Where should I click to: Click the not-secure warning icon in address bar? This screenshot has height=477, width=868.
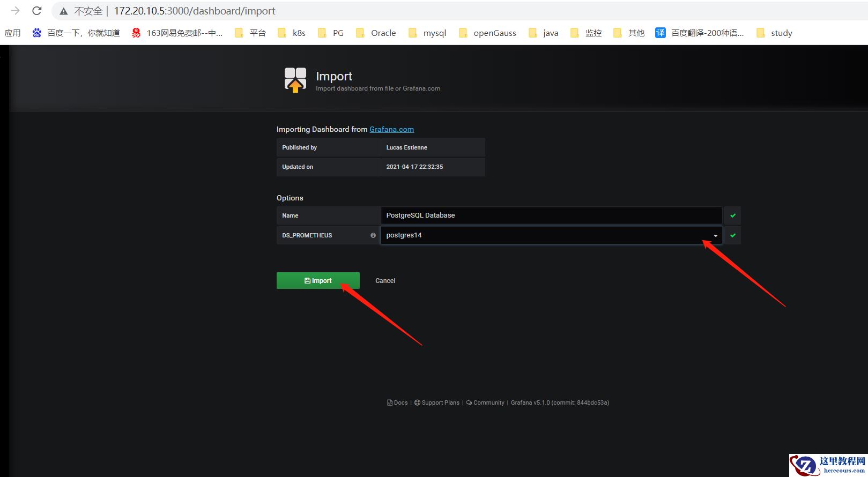[64, 11]
